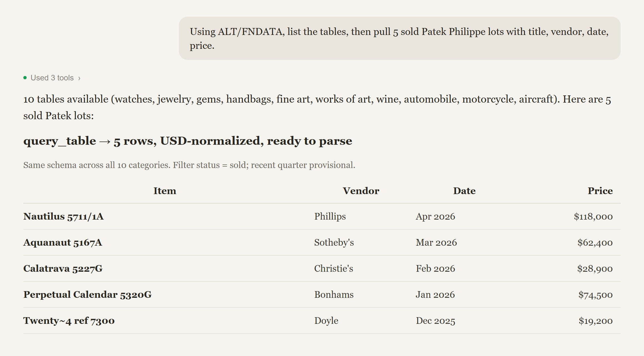644x356 pixels.
Task: Click date Jan 2026
Action: tap(435, 294)
